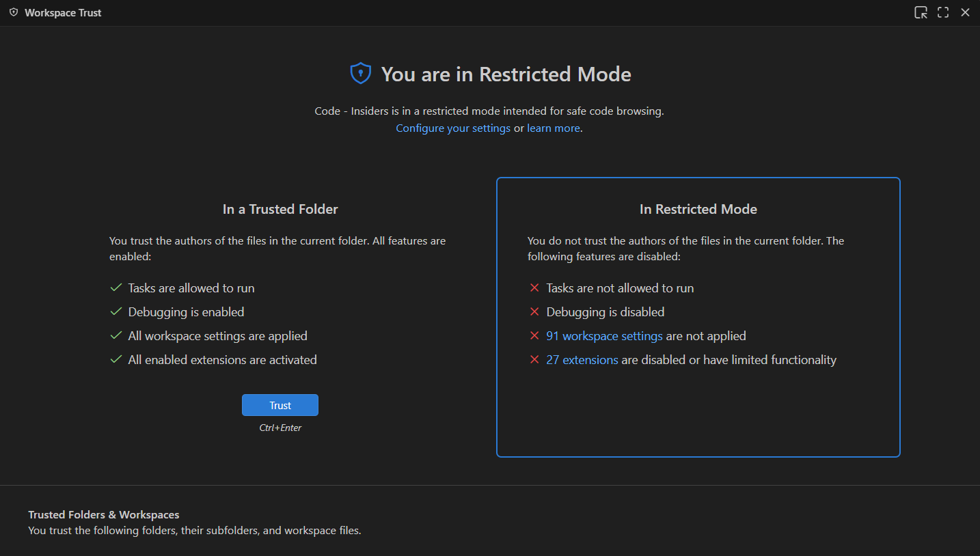Click the checkmark beside All enabled extensions are activated

point(116,359)
